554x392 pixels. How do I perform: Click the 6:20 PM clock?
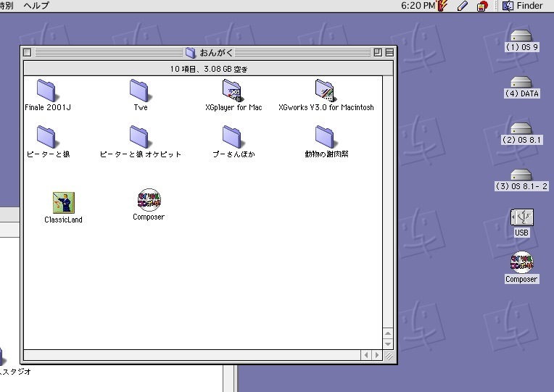(418, 6)
